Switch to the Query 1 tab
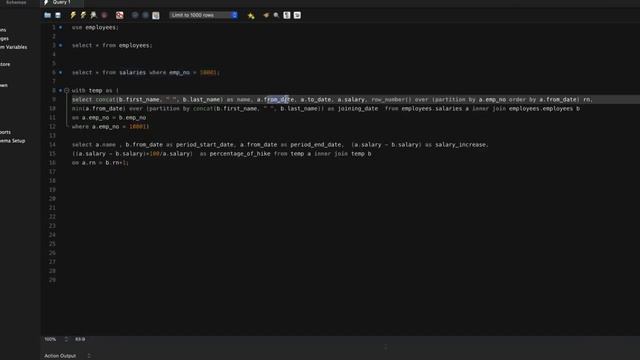 tap(61, 2)
